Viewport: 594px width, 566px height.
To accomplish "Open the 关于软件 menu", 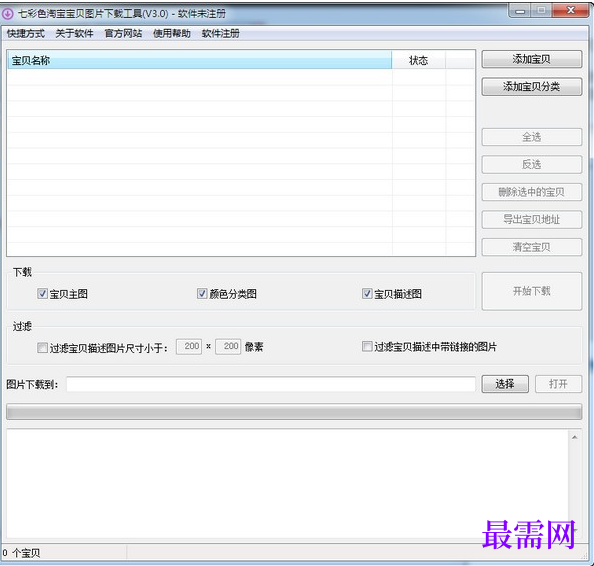I will click(75, 34).
